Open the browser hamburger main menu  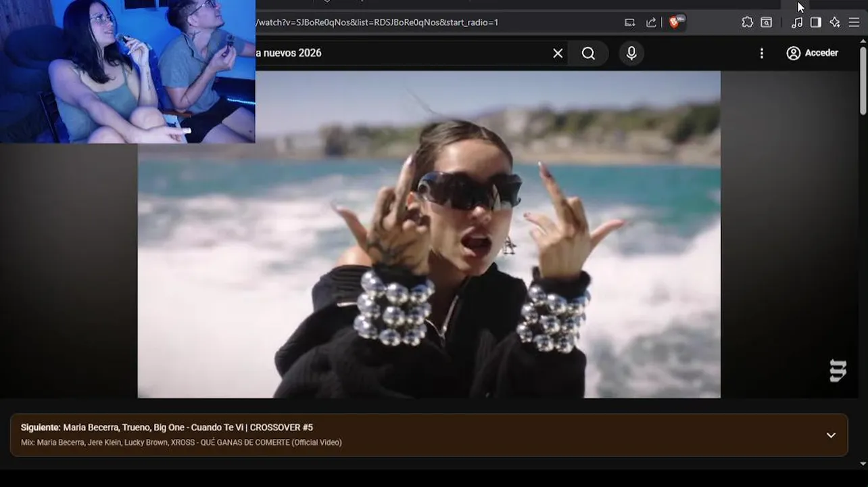[x=854, y=22]
